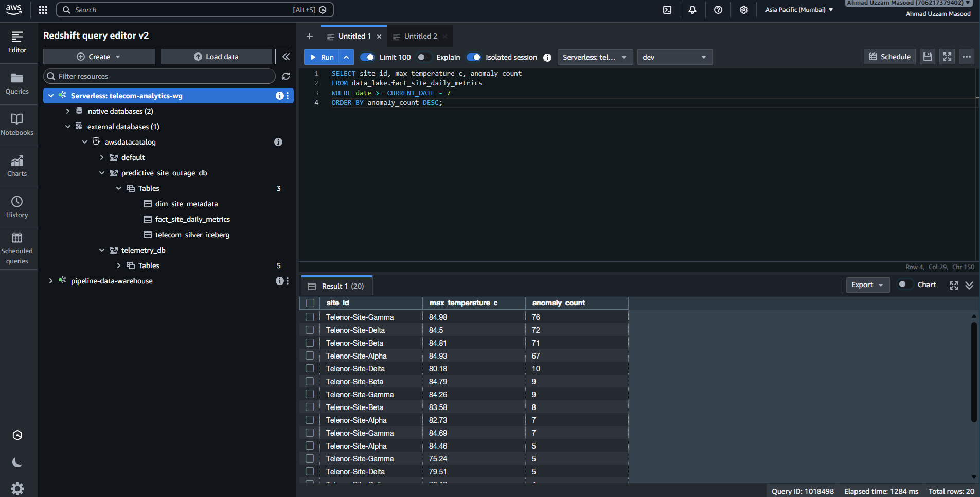The height and width of the screenshot is (497, 980).
Task: Toggle dark mode moon icon
Action: tap(17, 463)
